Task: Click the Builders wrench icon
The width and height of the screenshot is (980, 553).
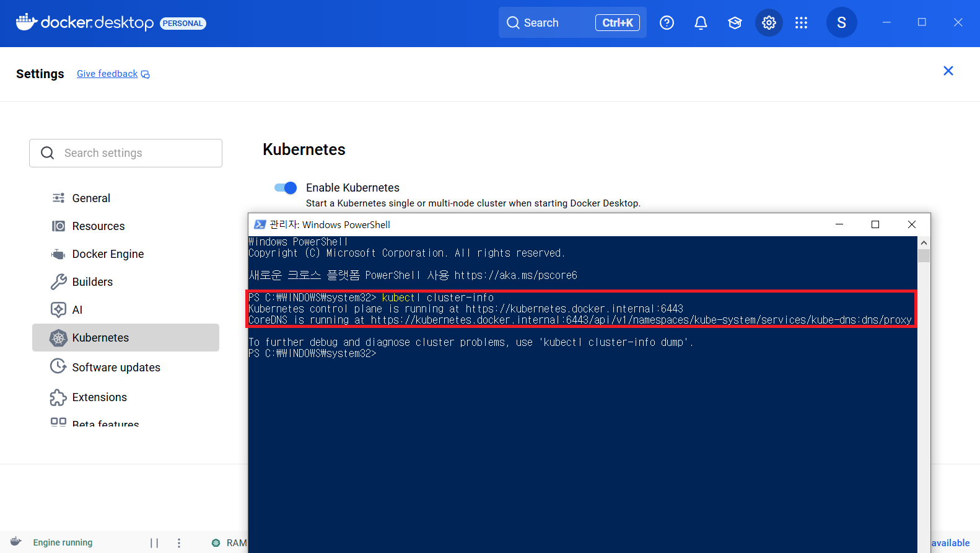Action: pos(58,282)
